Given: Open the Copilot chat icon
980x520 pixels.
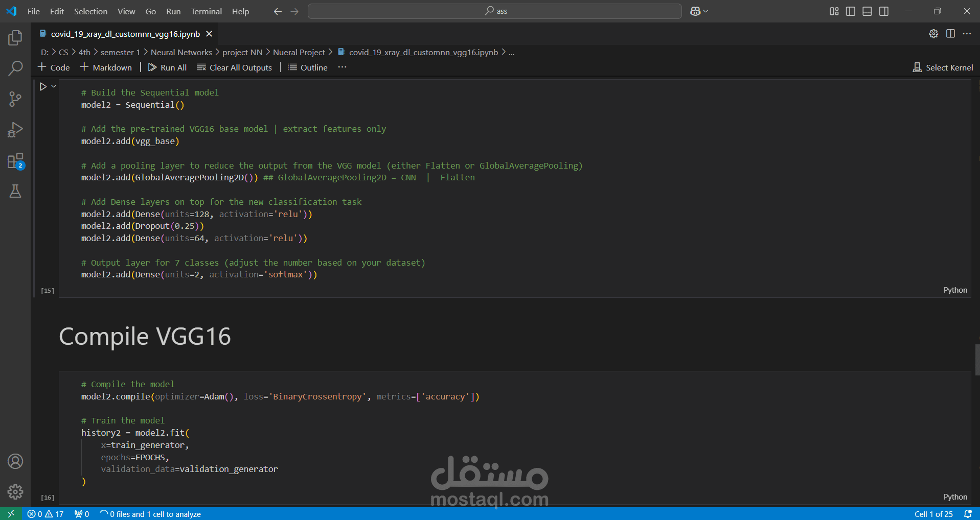Looking at the screenshot, I should [x=695, y=11].
